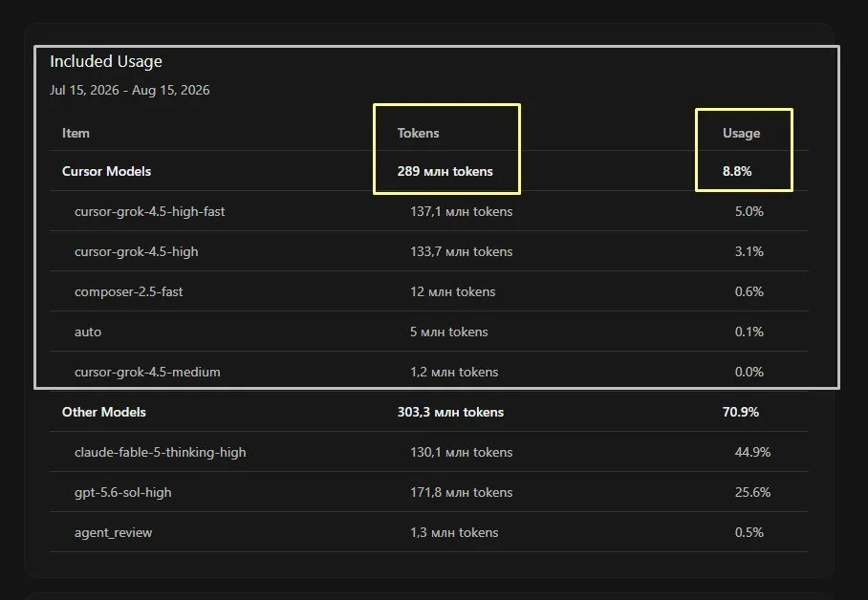This screenshot has height=600, width=868.
Task: Select the 'cursor-grok-4.5-high' model row
Action: pyautogui.click(x=429, y=251)
